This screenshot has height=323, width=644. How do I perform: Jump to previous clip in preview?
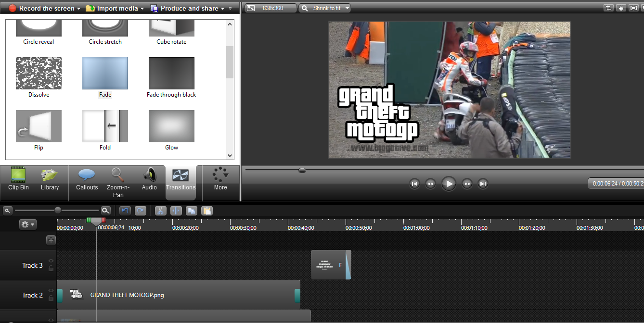coord(414,184)
